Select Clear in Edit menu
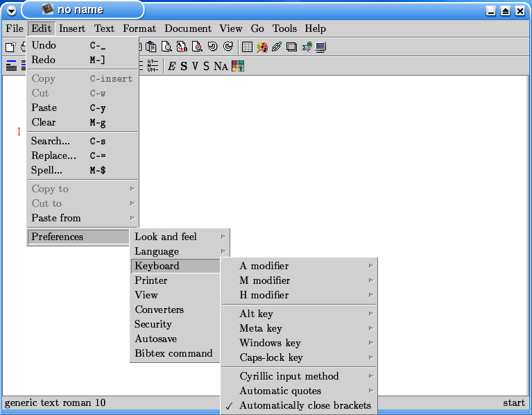 (83, 122)
